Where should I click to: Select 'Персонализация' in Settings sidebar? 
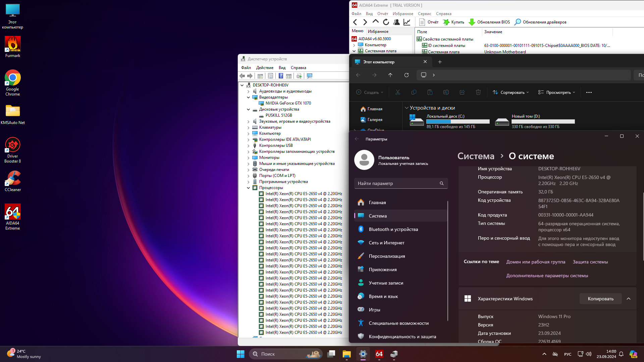click(x=401, y=256)
